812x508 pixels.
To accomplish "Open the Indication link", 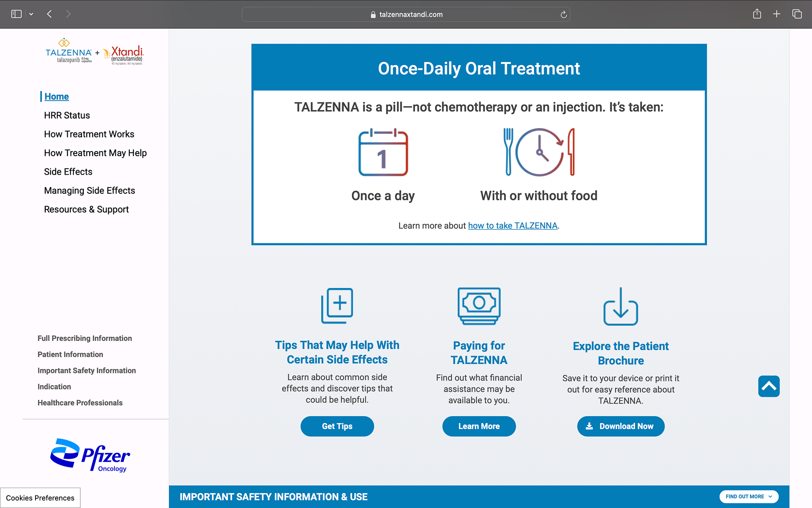I will pyautogui.click(x=54, y=387).
